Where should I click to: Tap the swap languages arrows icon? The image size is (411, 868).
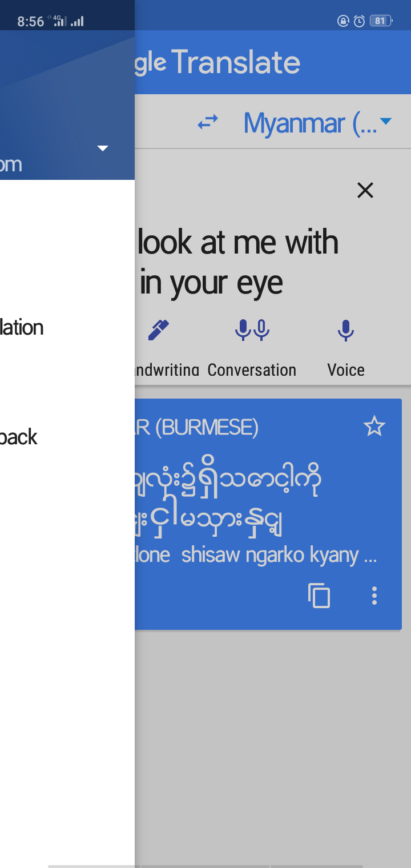pos(209,122)
